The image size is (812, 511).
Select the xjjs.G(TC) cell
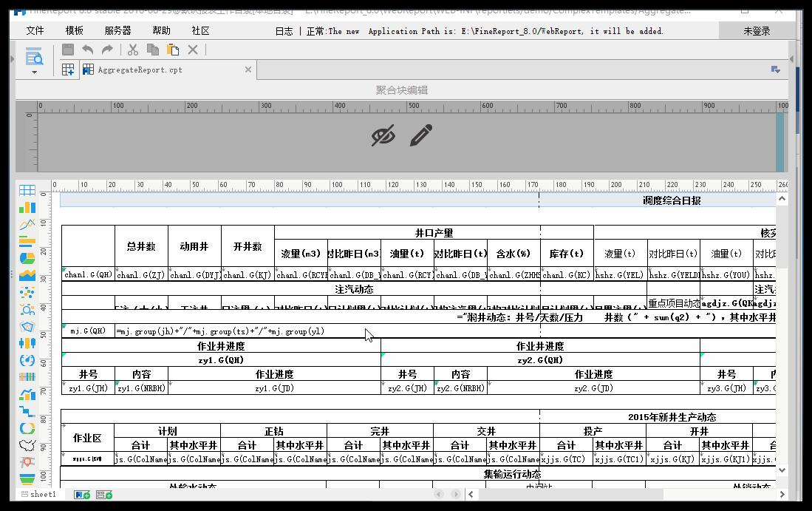566,458
